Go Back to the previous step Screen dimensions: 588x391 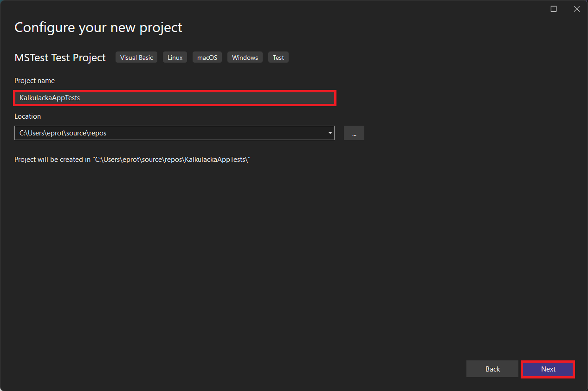click(492, 369)
